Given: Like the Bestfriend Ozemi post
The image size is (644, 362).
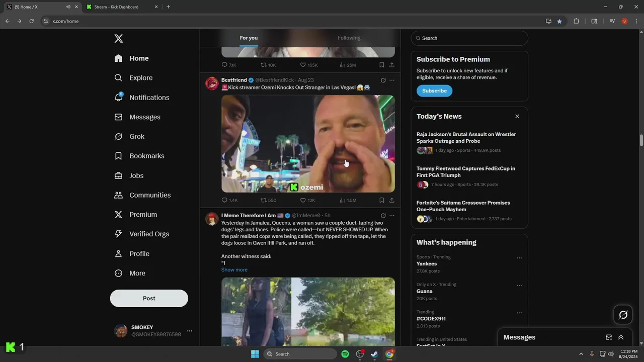Looking at the screenshot, I should [x=307, y=200].
